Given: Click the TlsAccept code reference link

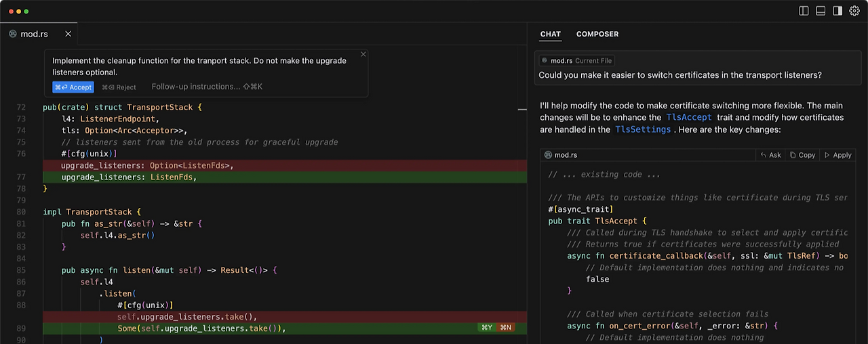Looking at the screenshot, I should [689, 117].
